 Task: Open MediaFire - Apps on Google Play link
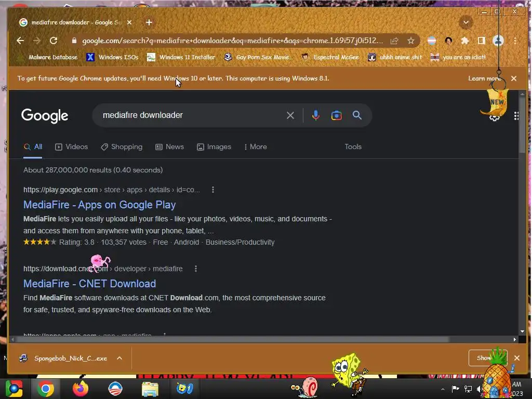(x=99, y=205)
